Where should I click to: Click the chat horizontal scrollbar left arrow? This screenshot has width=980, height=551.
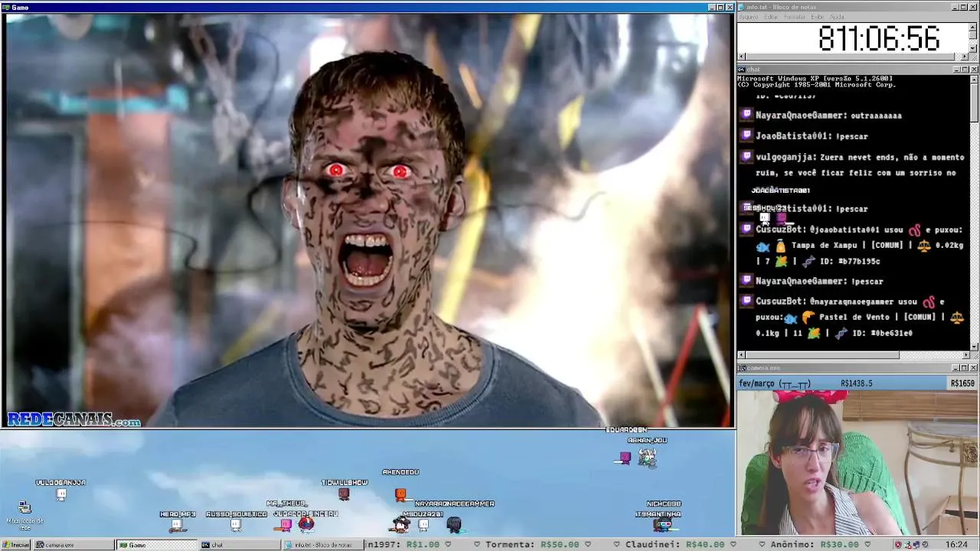741,355
